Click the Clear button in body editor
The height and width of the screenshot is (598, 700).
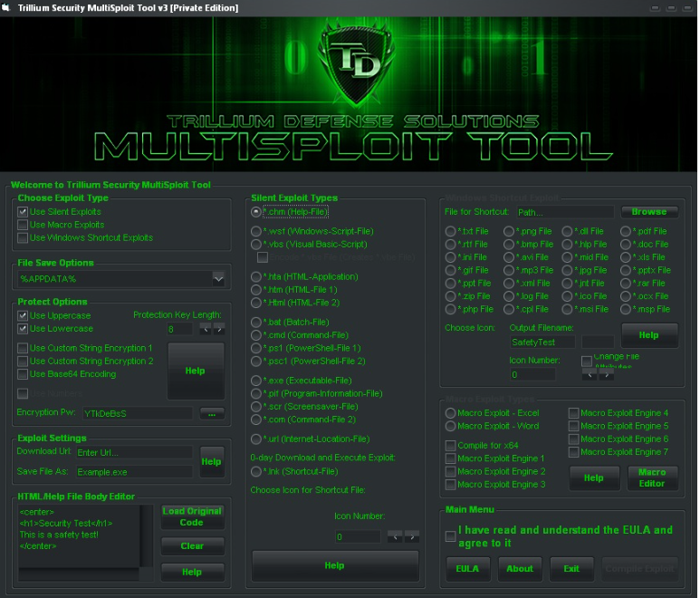pyautogui.click(x=192, y=546)
